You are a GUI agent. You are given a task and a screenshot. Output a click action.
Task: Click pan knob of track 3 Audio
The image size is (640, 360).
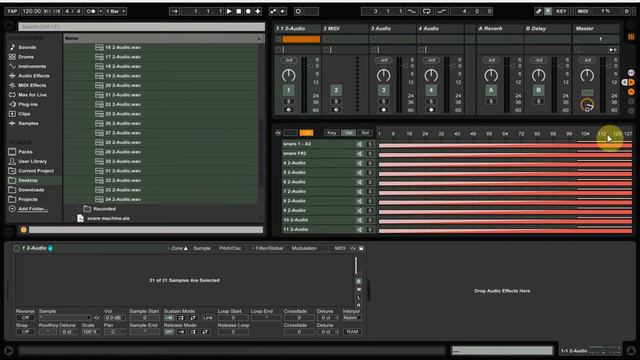383,75
